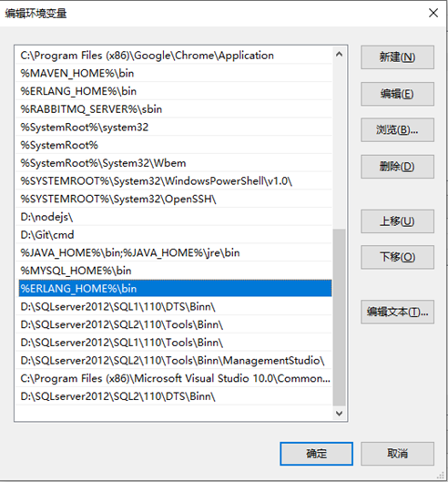Screen dimensions: 448x482
Task: Open text editor with 编辑文本(T)... button
Action: [397, 312]
